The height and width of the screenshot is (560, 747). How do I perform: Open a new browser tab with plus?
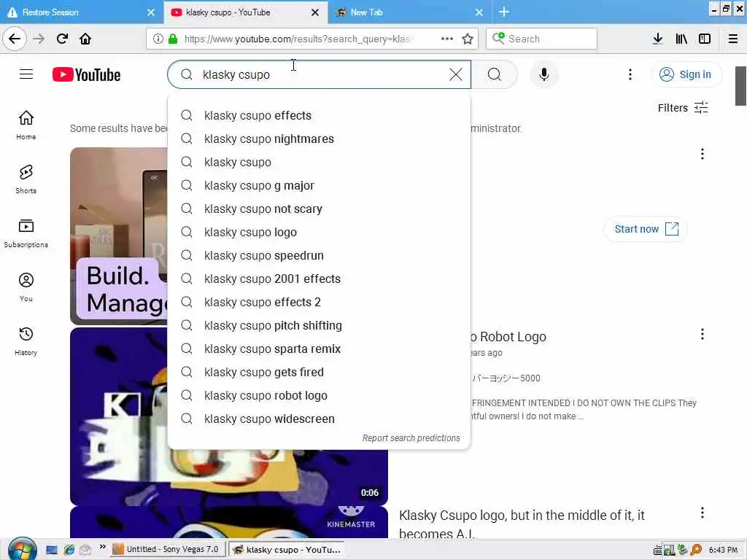pos(504,12)
